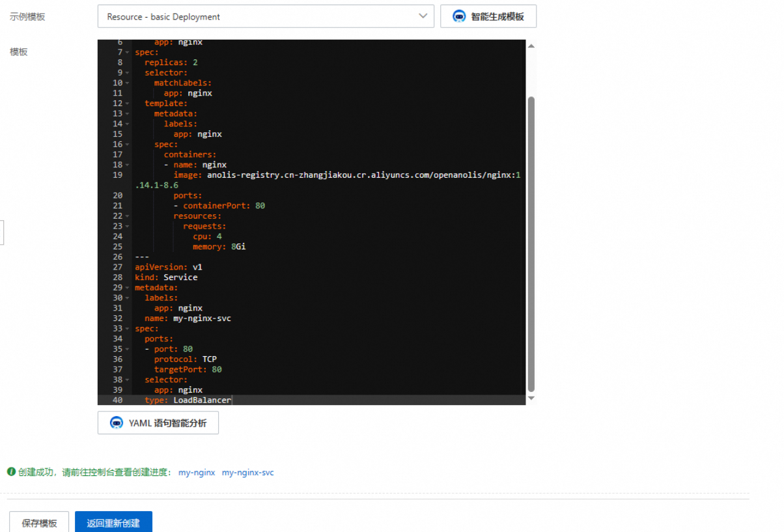
Task: Collapse the fold at line 7 spec
Action: click(x=128, y=52)
